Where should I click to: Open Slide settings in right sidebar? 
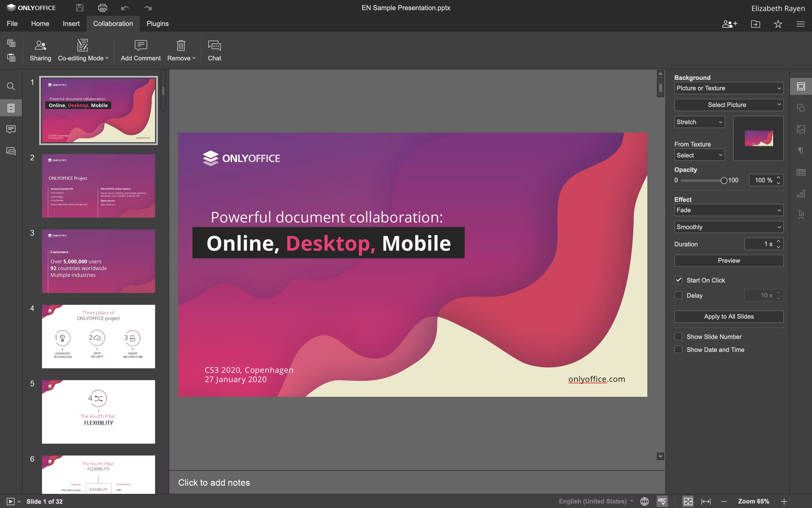point(801,86)
